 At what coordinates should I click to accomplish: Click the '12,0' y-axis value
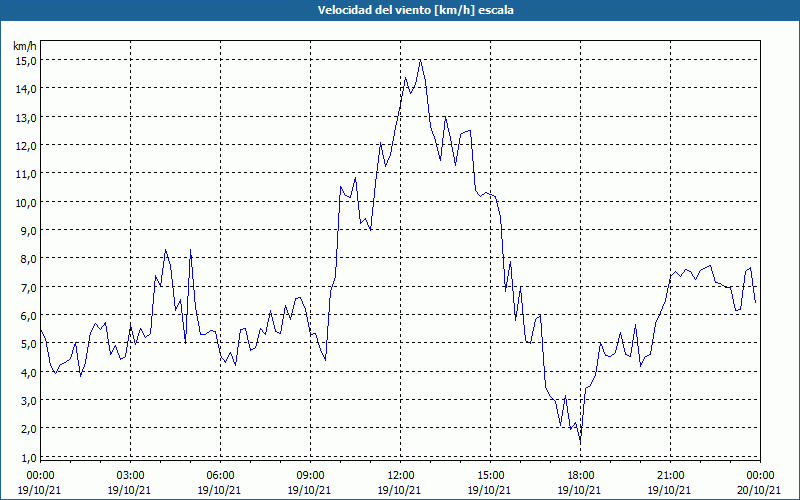pyautogui.click(x=26, y=145)
